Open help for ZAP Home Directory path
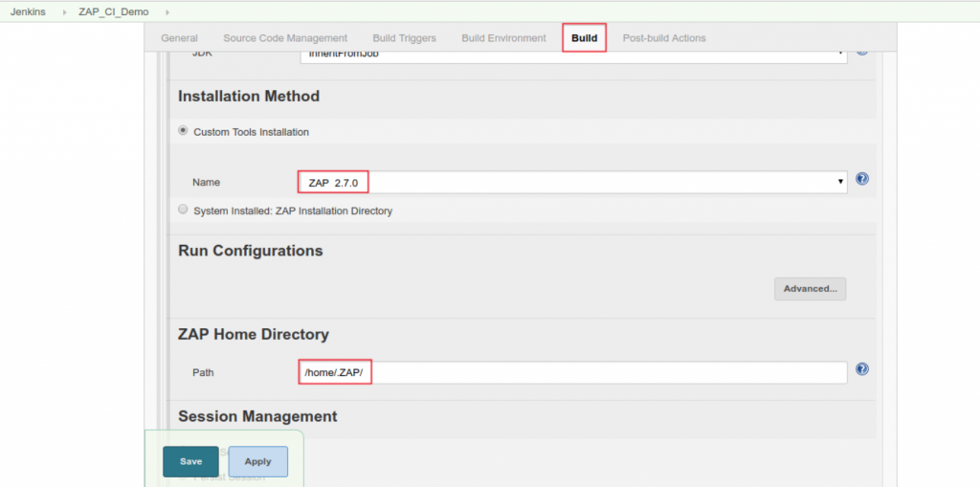This screenshot has height=487, width=980. click(x=861, y=369)
